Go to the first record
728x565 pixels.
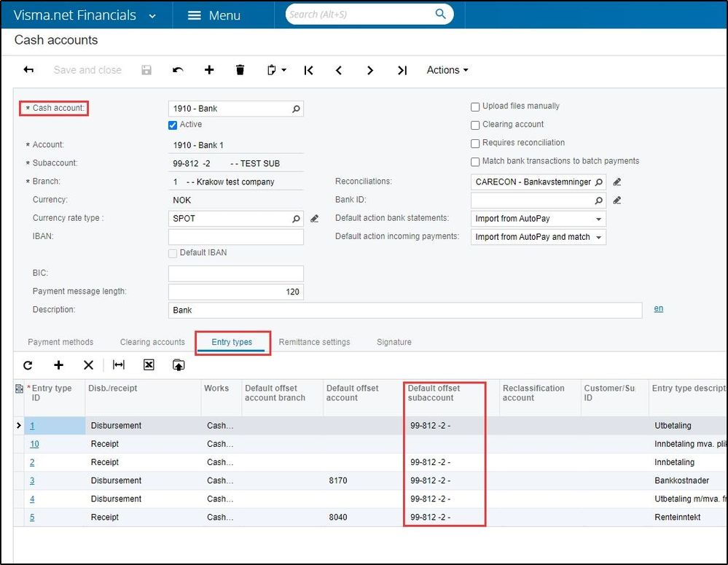pos(309,70)
